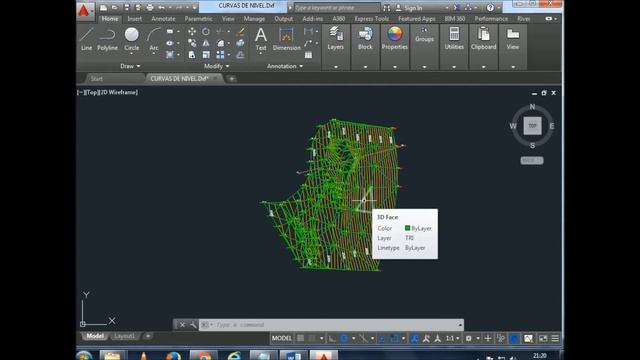Open the Help dropdown arrow
Viewport: 640px width, 360px height.
point(498,8)
